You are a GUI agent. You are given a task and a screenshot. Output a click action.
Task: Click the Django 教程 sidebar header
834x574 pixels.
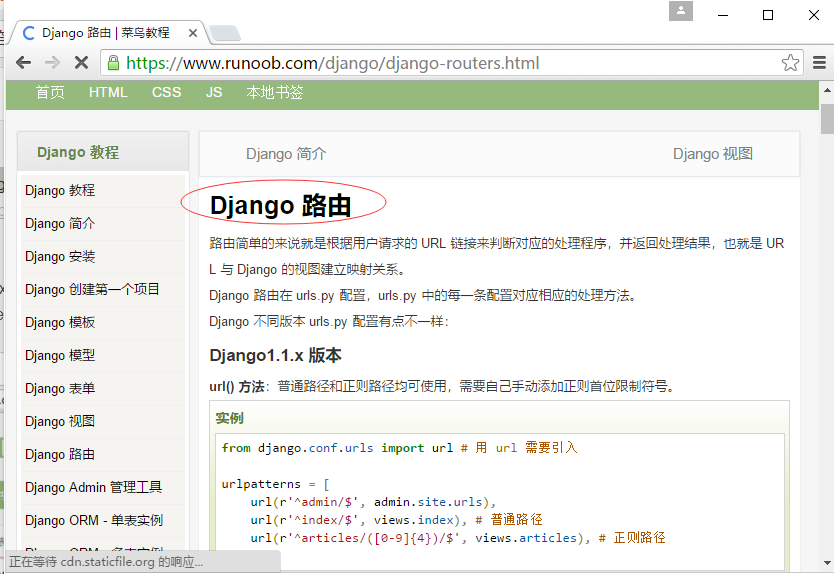tap(103, 152)
